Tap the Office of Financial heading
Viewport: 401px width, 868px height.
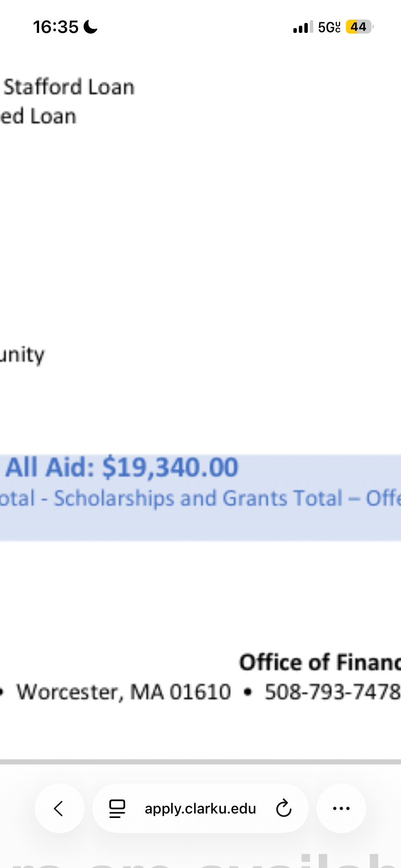coord(320,662)
